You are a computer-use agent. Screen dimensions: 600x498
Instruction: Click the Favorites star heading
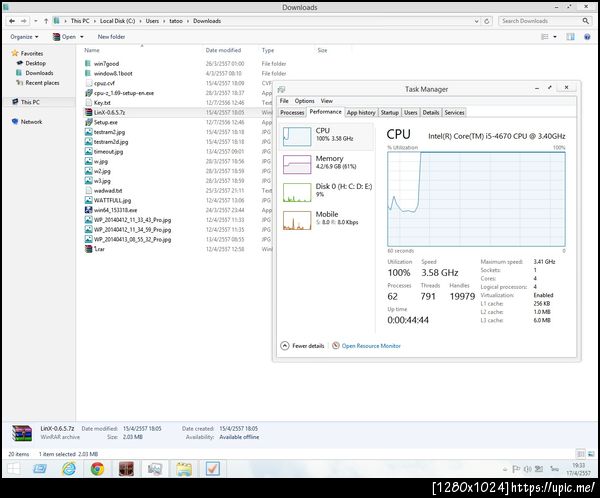(27, 53)
